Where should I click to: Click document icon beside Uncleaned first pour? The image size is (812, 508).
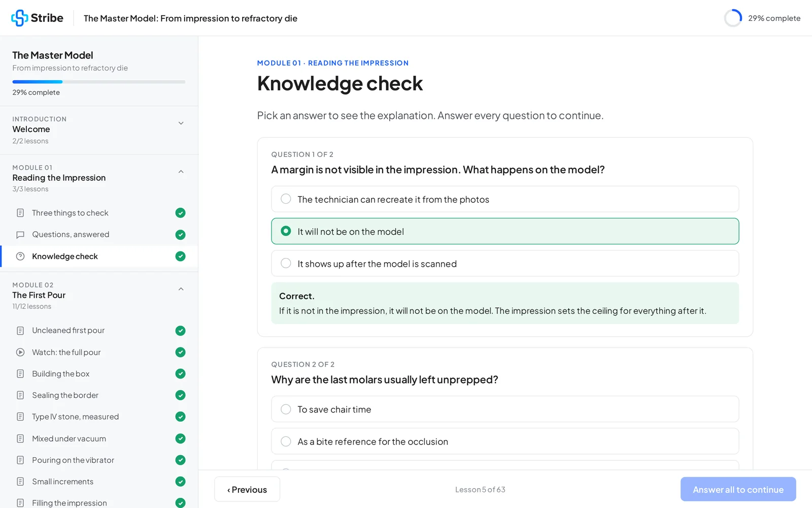pos(20,331)
